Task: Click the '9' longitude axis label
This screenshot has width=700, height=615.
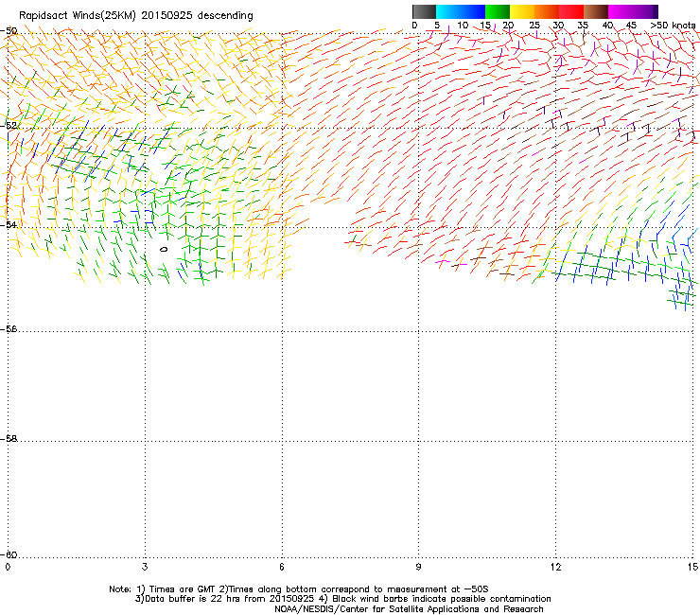Action: pyautogui.click(x=418, y=567)
